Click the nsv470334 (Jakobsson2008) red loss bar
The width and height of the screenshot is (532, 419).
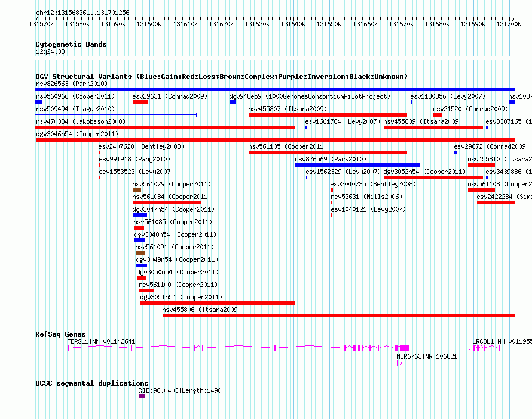click(x=165, y=127)
